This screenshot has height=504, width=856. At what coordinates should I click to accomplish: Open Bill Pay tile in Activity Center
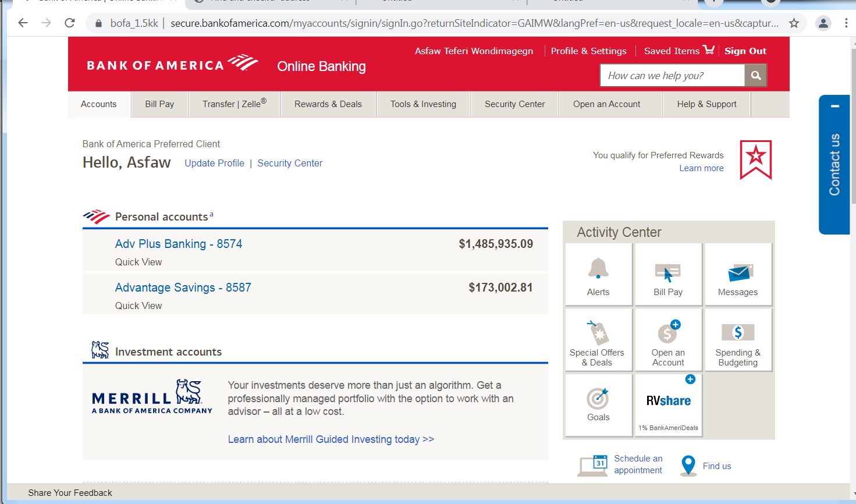point(668,275)
